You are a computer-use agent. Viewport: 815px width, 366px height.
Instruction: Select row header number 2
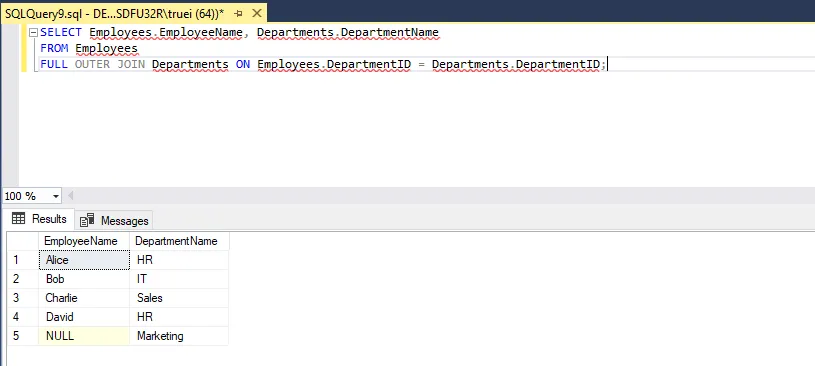(23, 279)
